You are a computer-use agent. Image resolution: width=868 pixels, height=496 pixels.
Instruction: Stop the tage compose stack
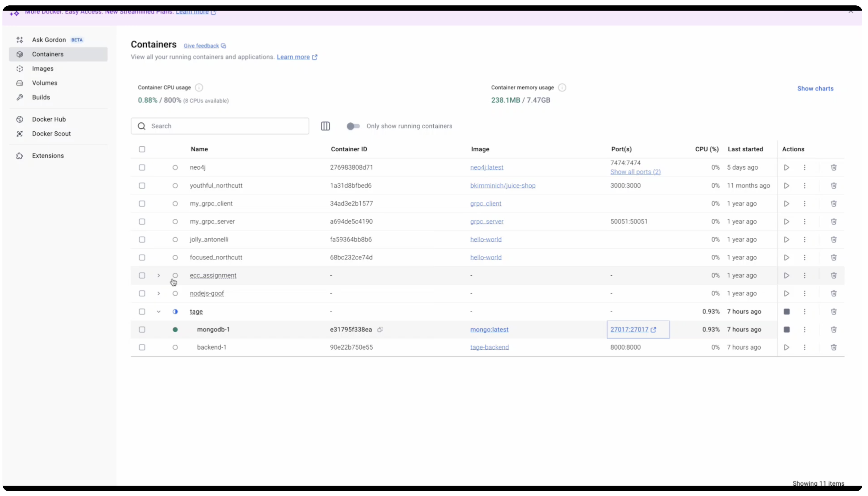[786, 311]
